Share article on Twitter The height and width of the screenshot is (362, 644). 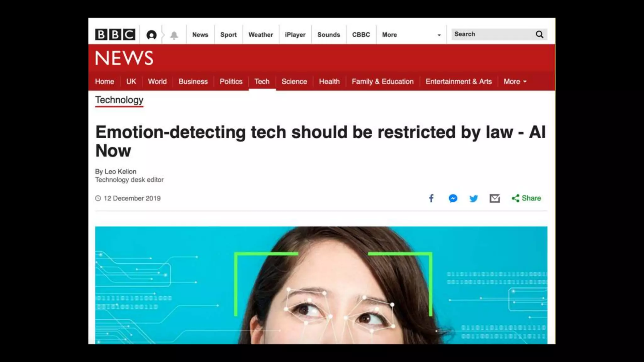[474, 199]
